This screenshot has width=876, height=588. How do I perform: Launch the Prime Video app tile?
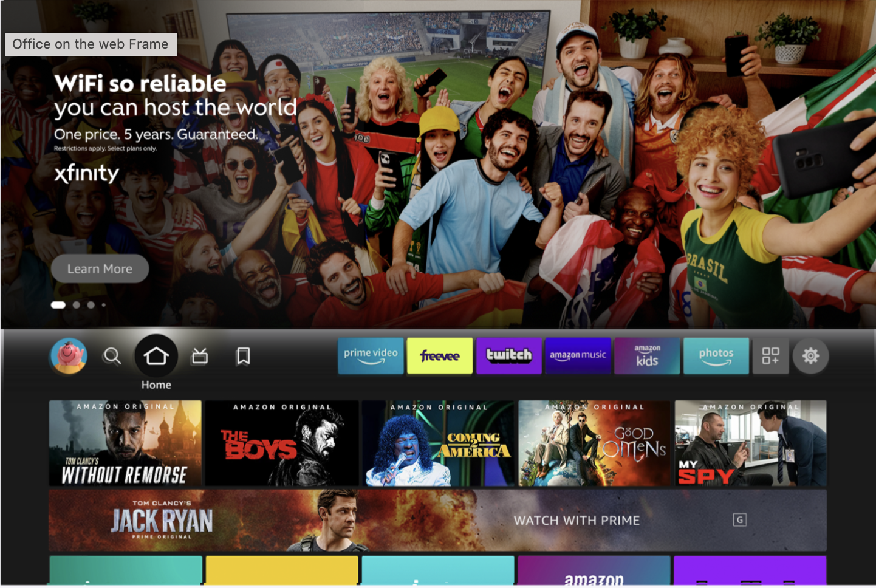[x=371, y=356]
